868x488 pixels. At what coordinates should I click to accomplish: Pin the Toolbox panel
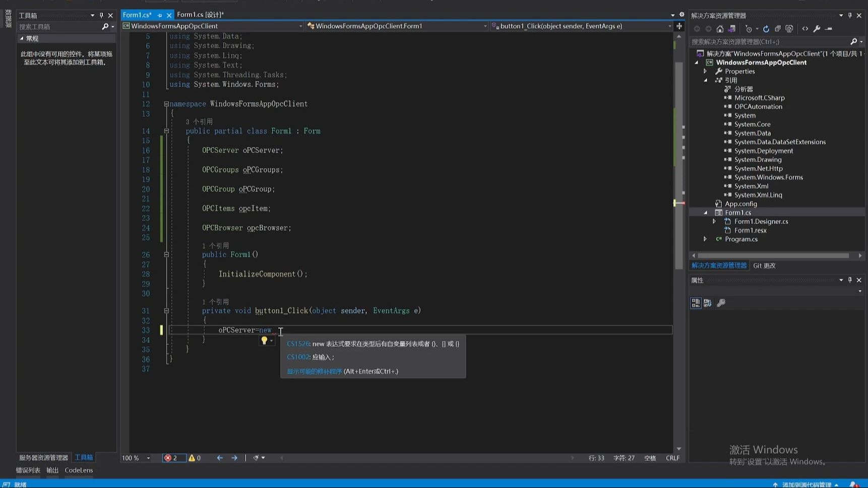(101, 16)
